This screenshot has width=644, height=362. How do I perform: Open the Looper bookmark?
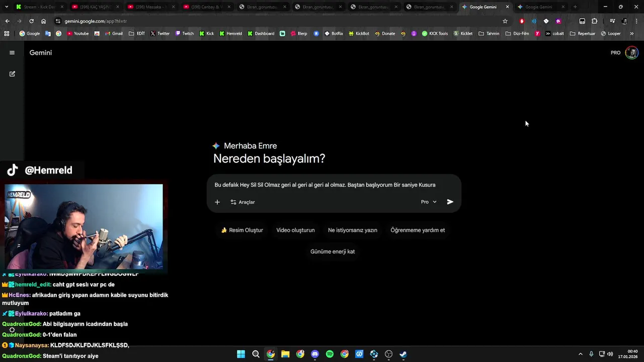tap(610, 34)
